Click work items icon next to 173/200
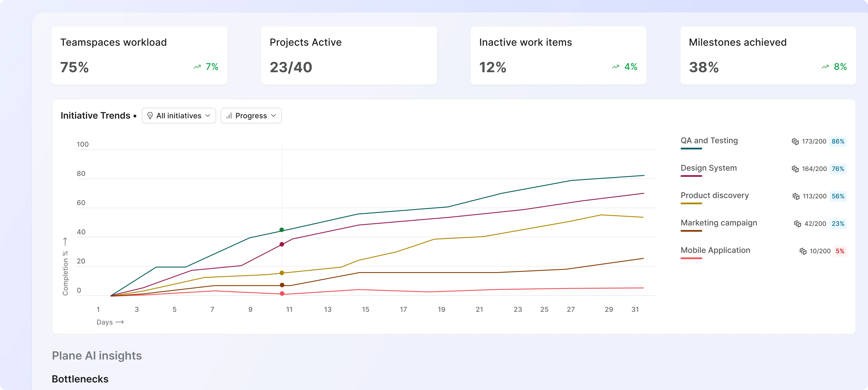 [x=795, y=141]
